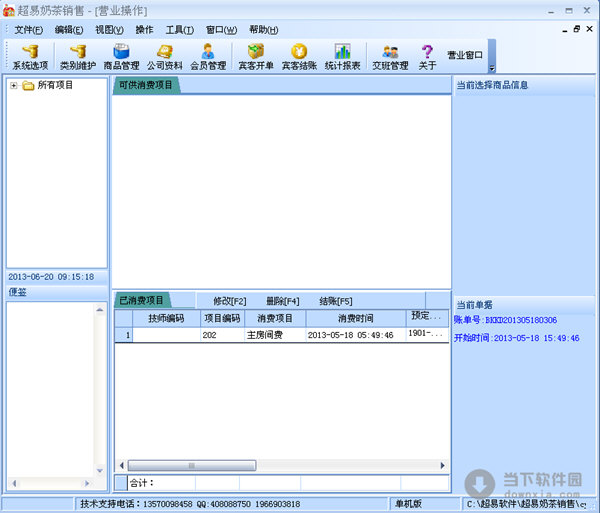Click cell 2013-05-18 05:49:46
The height and width of the screenshot is (513, 600).
pyautogui.click(x=355, y=335)
